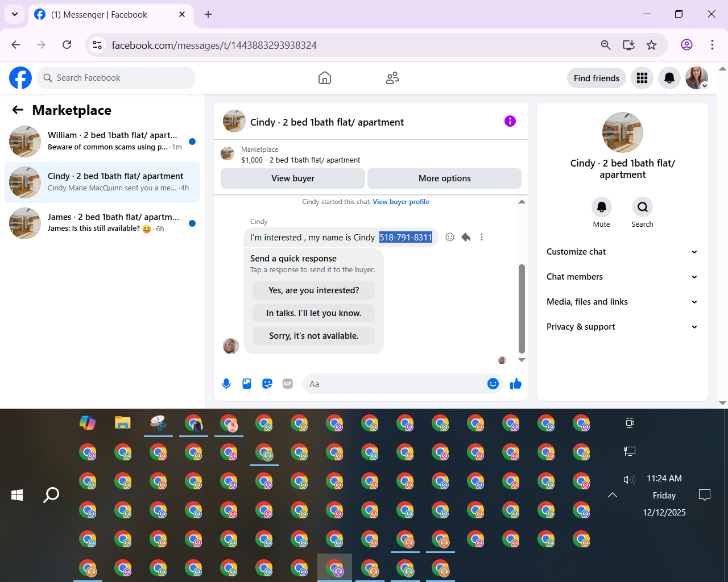The height and width of the screenshot is (582, 728).
Task: Expand Chat members section
Action: click(x=622, y=277)
